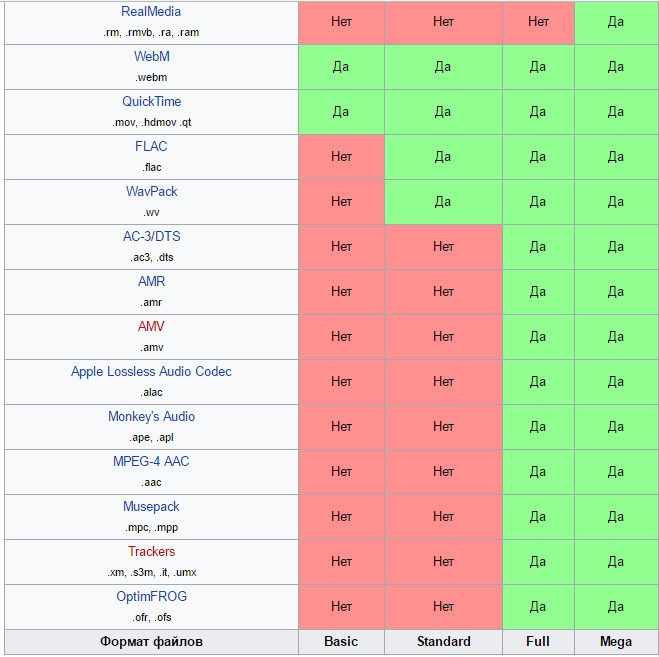
Task: Click the Full column header
Action: click(538, 642)
